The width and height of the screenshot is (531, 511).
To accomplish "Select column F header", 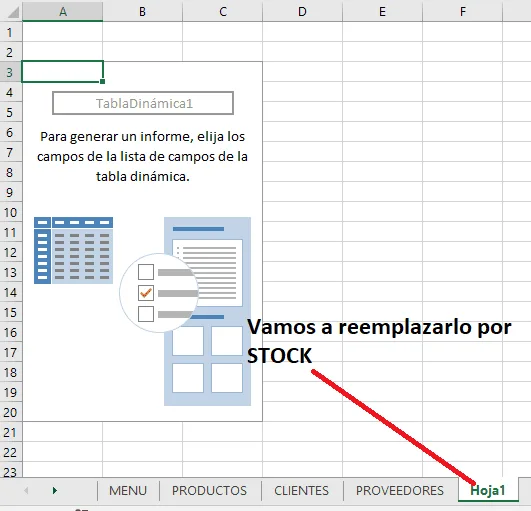I will coord(463,11).
